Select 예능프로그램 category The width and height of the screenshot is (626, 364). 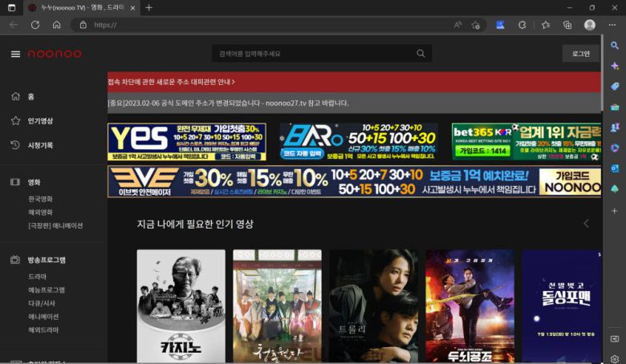click(47, 290)
